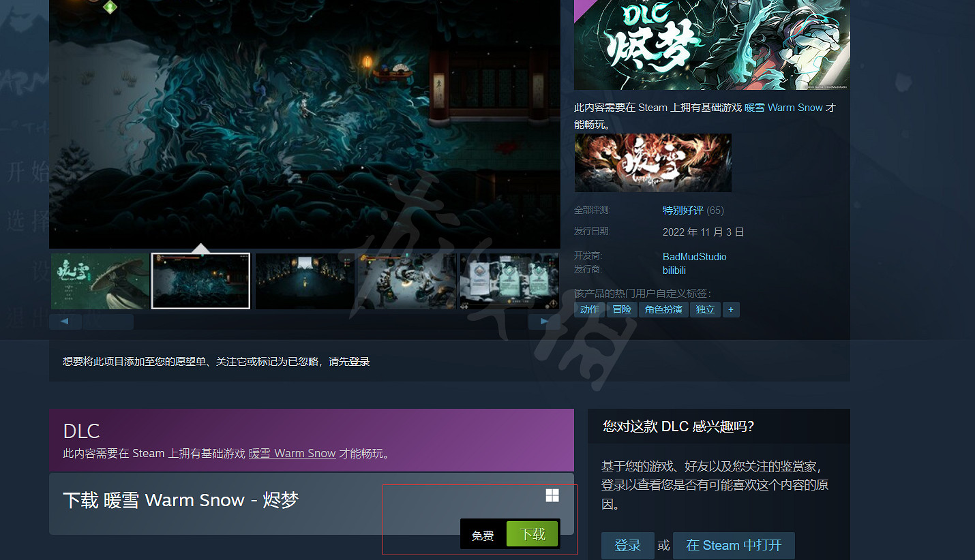Image resolution: width=975 pixels, height=560 pixels.
Task: Open 特别好评 reviews link
Action: (682, 210)
